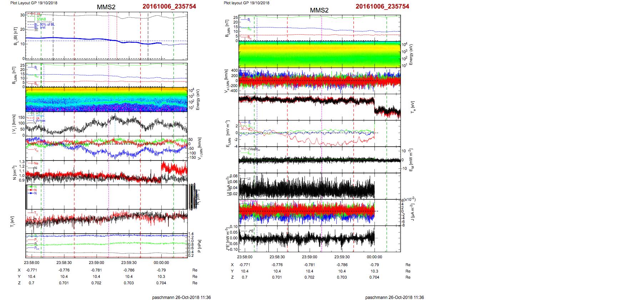
Task: Click the 't MVAB' legend entry in the top-left panel
Action: [x=39, y=19]
